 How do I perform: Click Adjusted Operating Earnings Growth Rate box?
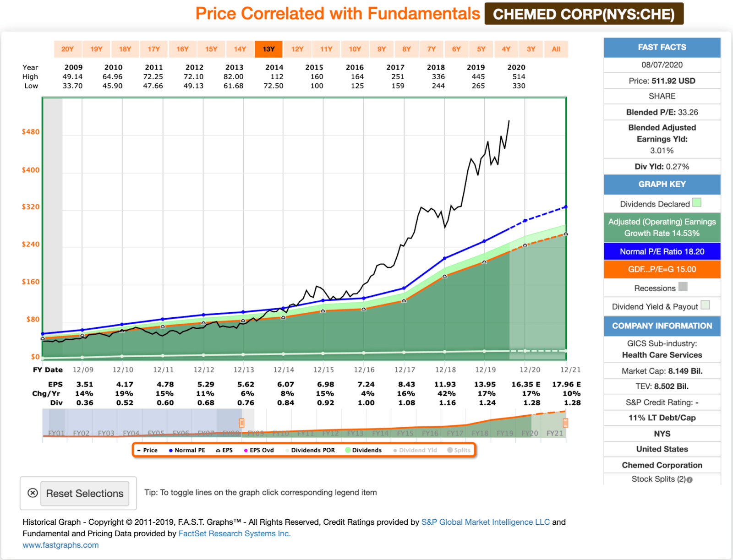tap(662, 228)
